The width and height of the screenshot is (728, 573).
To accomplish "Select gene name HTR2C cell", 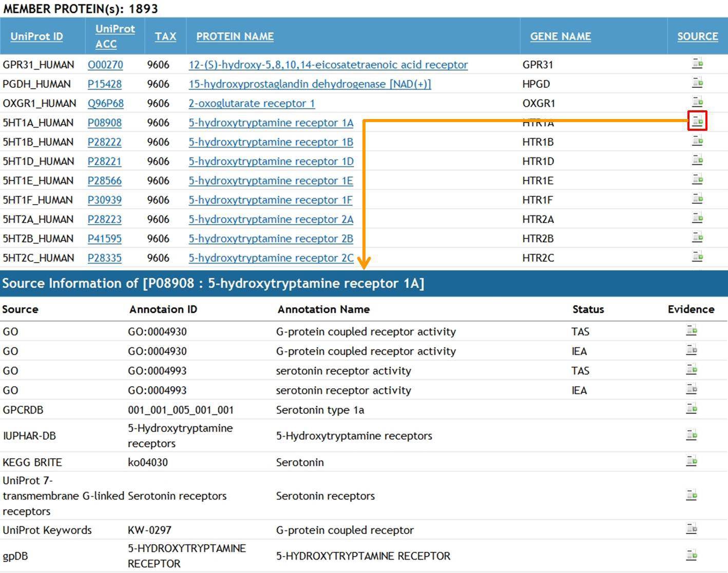I will coord(538,258).
